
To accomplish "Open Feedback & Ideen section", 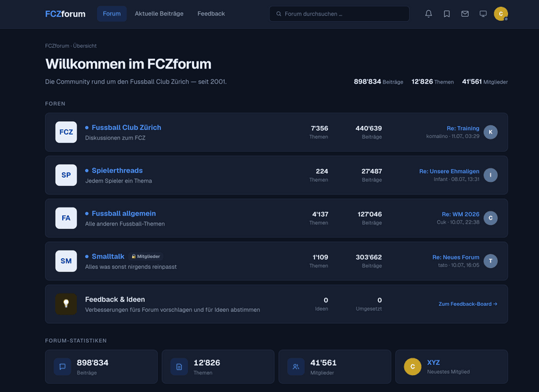I will coord(115,299).
